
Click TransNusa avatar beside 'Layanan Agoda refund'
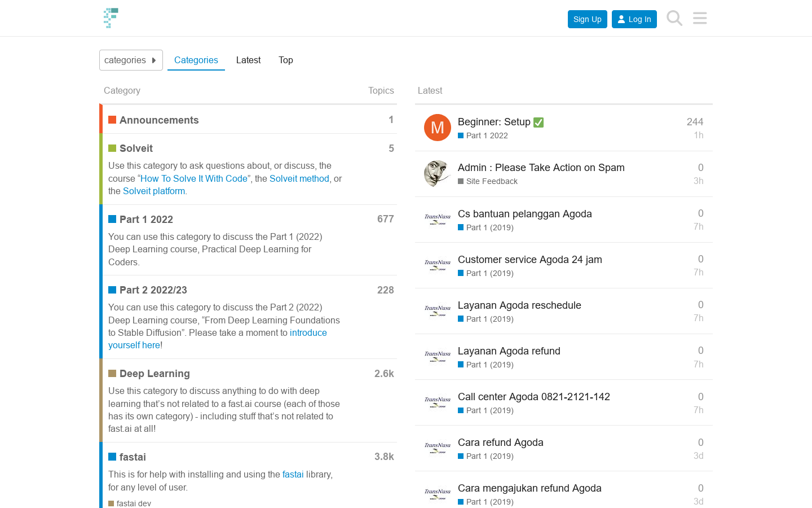pyautogui.click(x=438, y=356)
